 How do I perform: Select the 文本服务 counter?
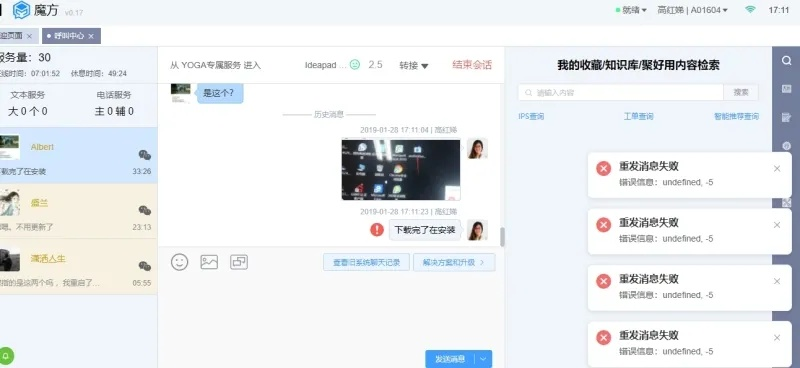28,103
